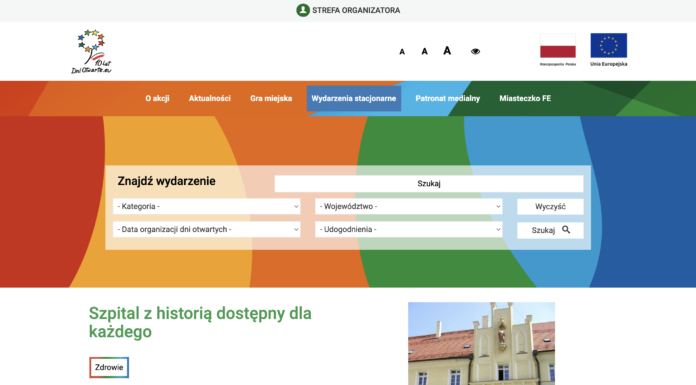
Task: Click the Wyczyść button
Action: point(550,206)
